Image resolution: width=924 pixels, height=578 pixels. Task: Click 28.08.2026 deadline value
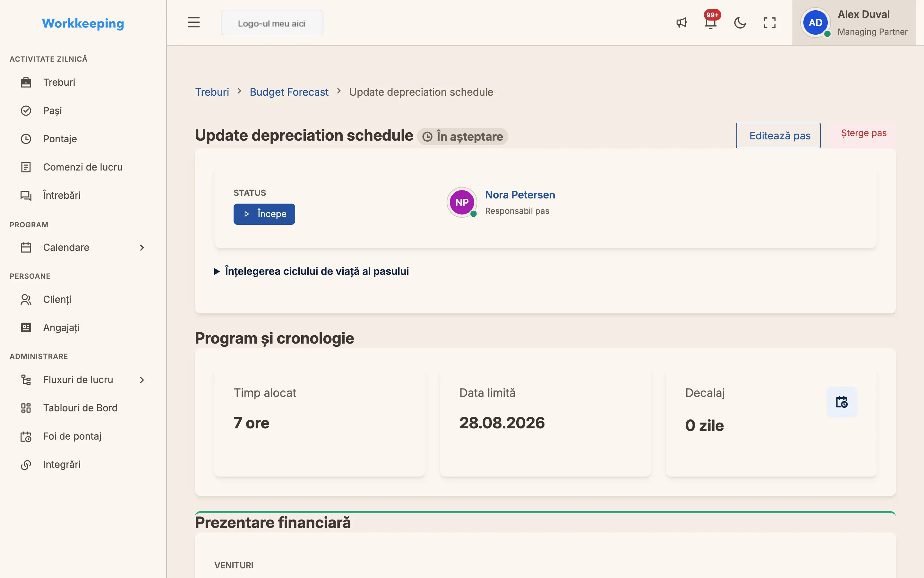[x=502, y=423]
